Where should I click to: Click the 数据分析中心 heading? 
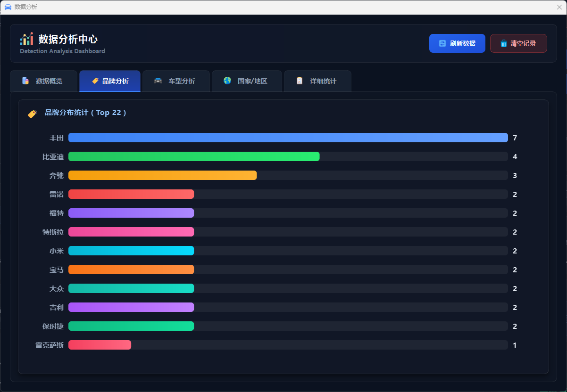pyautogui.click(x=68, y=39)
